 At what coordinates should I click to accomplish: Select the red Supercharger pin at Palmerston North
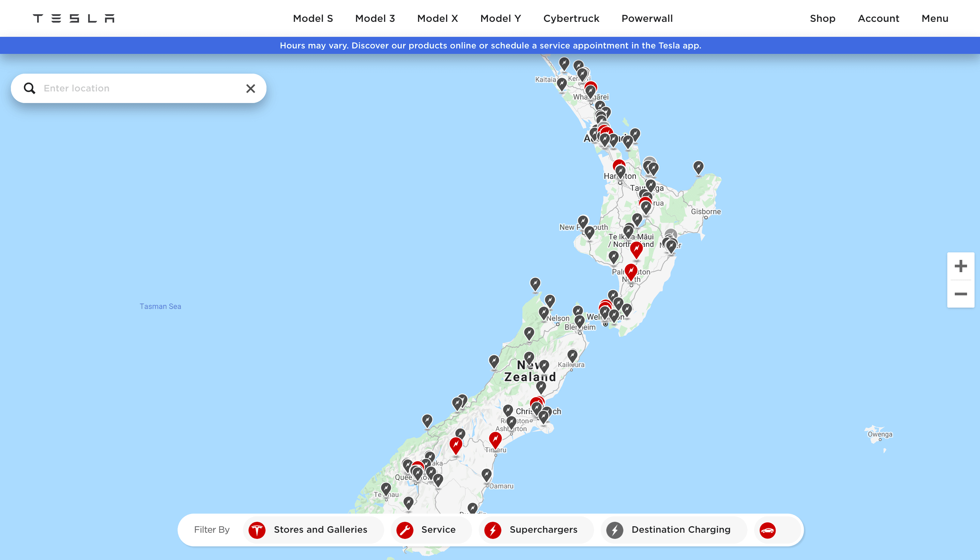pyautogui.click(x=631, y=272)
